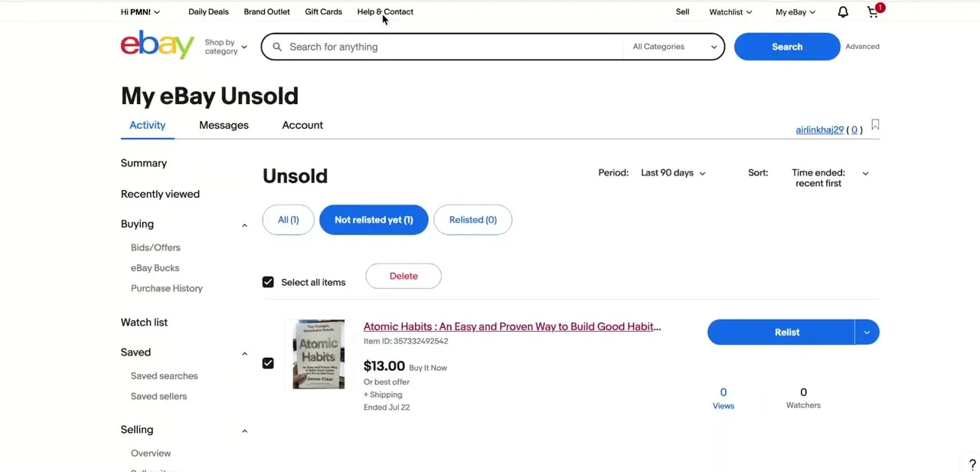This screenshot has width=980, height=472.
Task: Open the Sort Time ended dropdown
Action: (829, 178)
